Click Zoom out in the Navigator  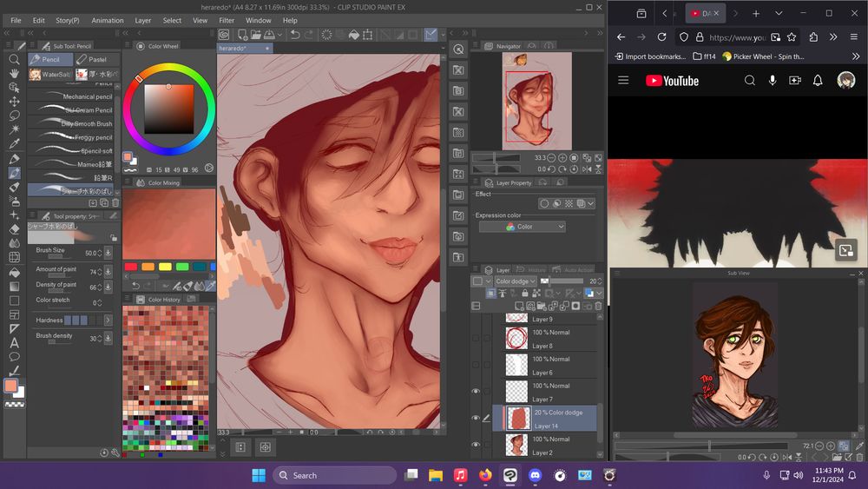(x=551, y=158)
